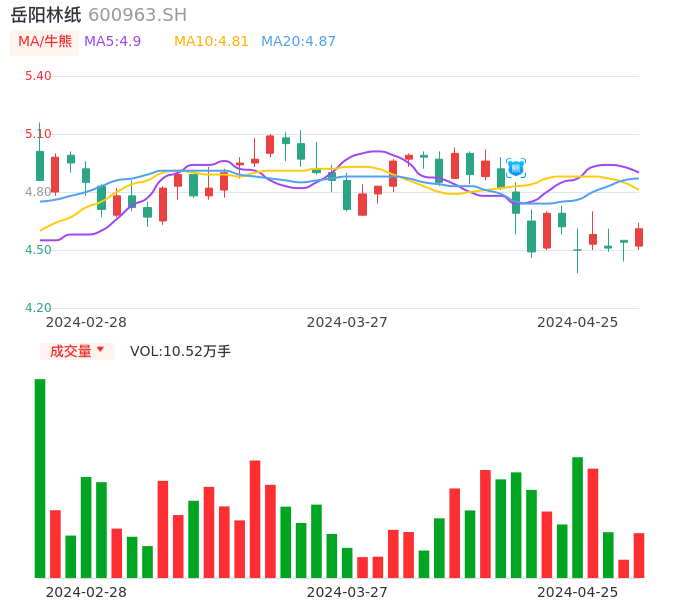The height and width of the screenshot is (606, 686).
Task: Click the last red volume bar at far right
Action: pos(639,555)
